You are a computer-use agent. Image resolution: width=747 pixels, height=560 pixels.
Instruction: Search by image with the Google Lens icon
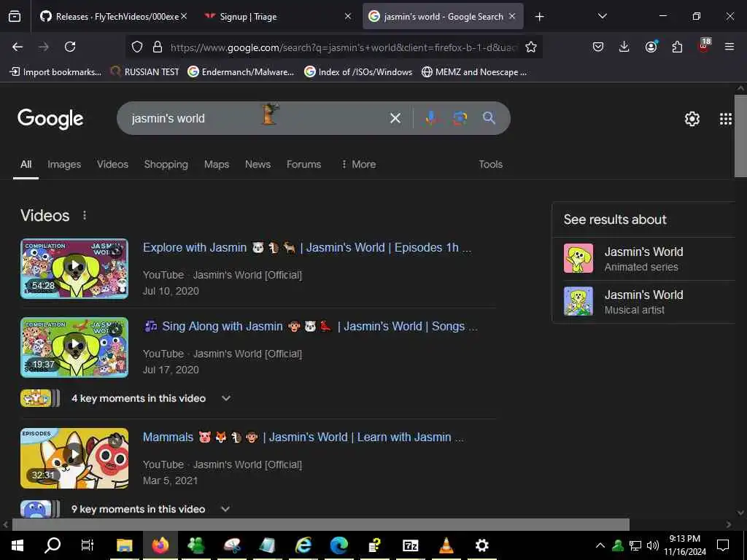(460, 118)
